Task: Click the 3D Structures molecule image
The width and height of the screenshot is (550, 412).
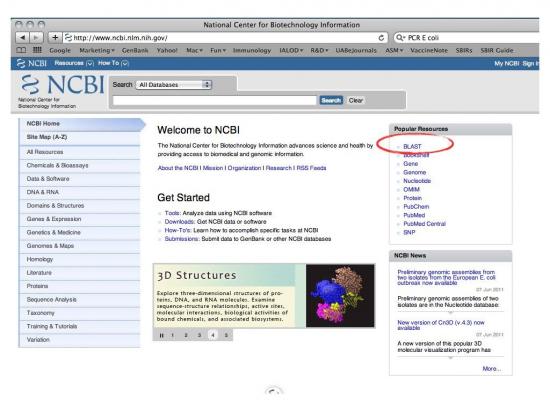Action: click(340, 296)
